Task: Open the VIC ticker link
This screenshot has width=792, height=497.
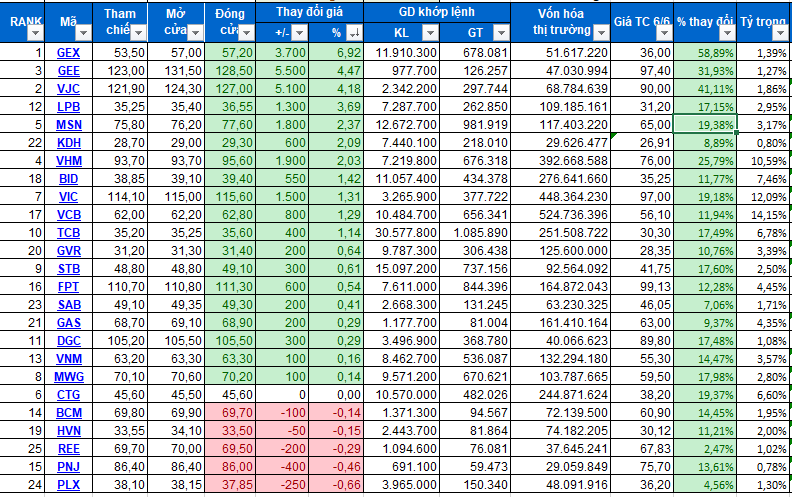Action: point(68,197)
